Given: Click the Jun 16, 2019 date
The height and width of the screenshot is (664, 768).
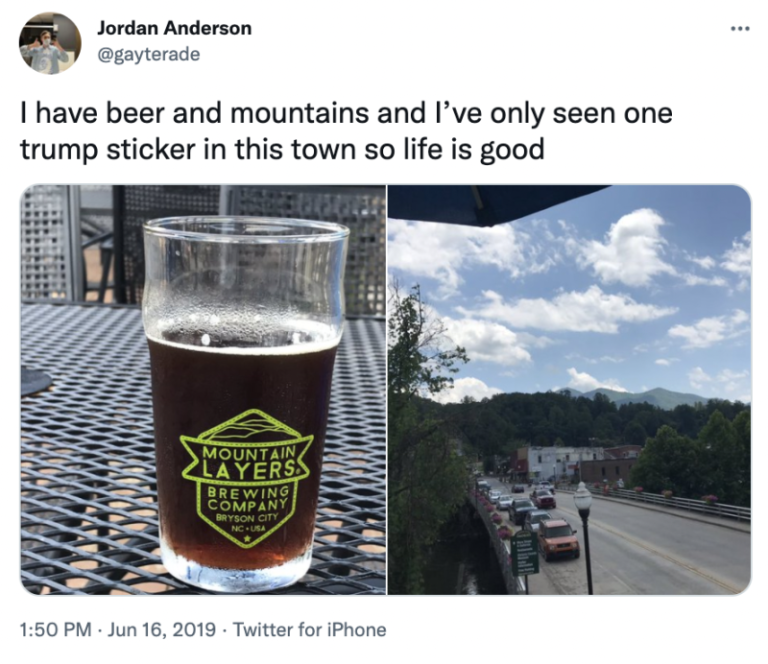Looking at the screenshot, I should tap(161, 629).
